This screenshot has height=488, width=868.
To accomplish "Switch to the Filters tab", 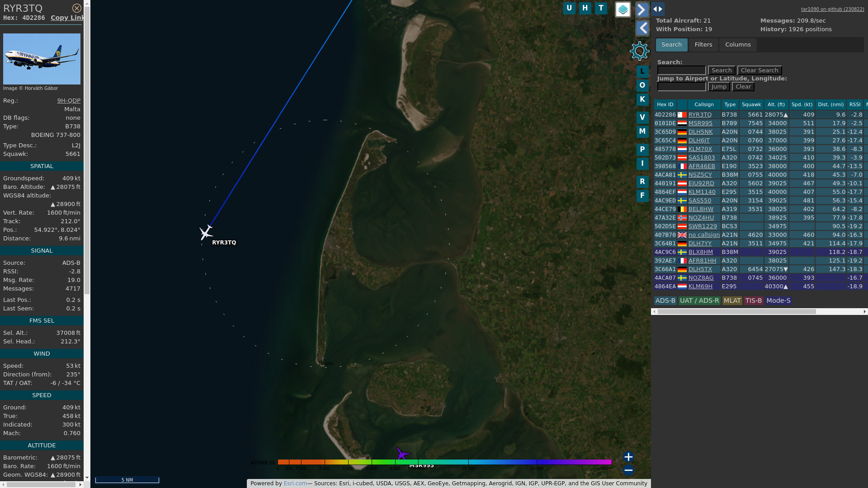I will click(703, 45).
